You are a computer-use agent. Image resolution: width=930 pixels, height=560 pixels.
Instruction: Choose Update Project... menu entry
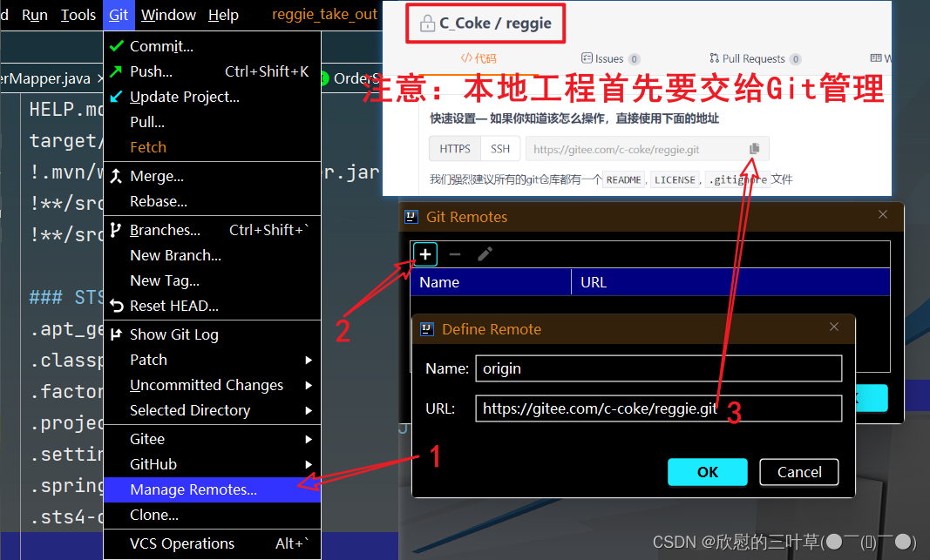213,97
